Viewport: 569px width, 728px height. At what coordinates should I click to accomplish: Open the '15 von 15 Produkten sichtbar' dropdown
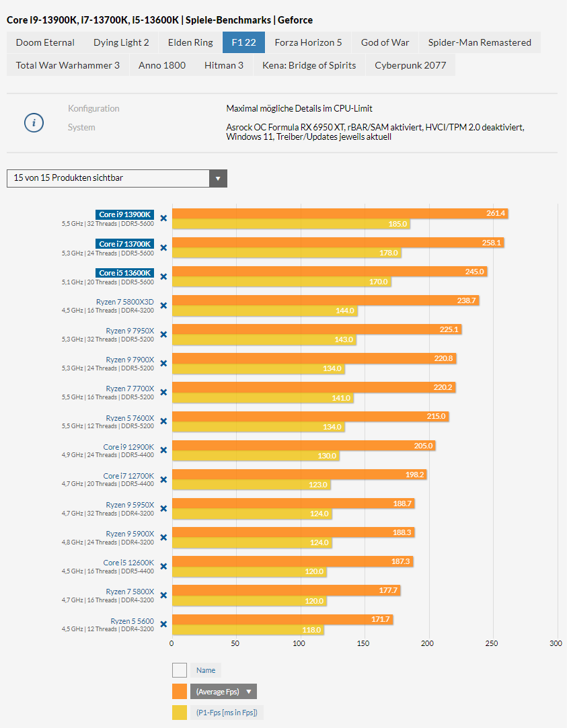click(116, 178)
